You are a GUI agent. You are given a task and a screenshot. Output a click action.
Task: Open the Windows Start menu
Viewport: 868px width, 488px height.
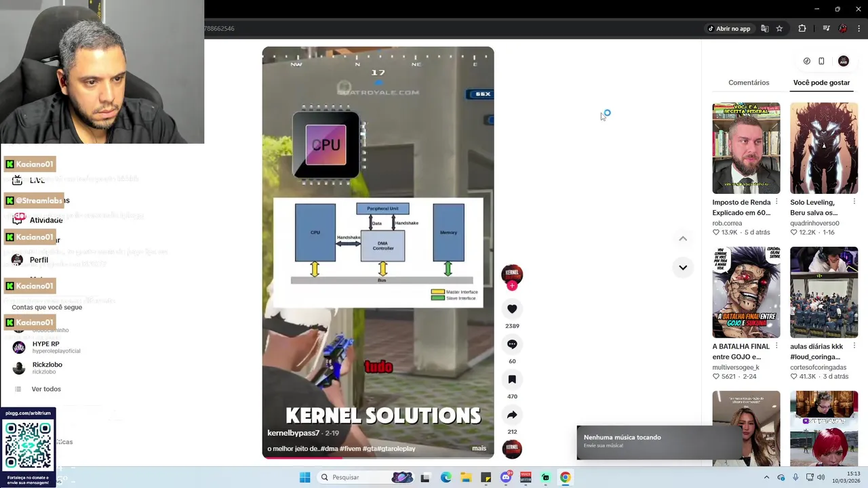(304, 477)
